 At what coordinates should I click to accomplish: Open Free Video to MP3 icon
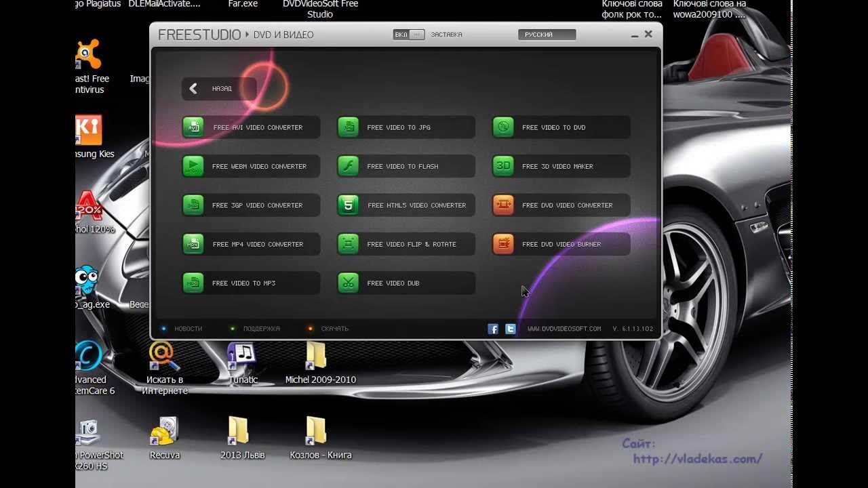193,283
